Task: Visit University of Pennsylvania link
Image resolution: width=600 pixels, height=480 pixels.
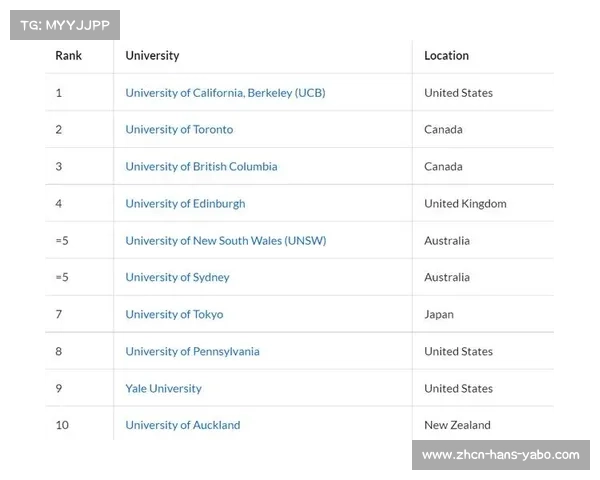Action: pos(192,352)
